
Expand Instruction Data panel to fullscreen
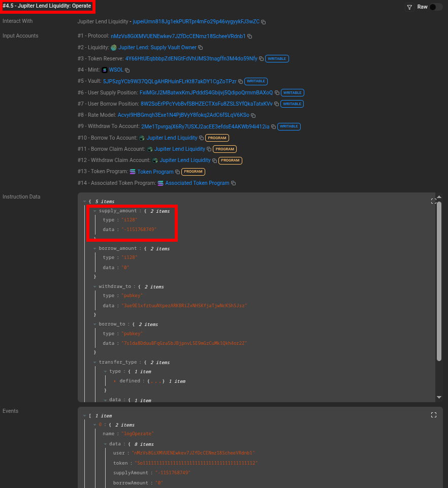pos(433,201)
